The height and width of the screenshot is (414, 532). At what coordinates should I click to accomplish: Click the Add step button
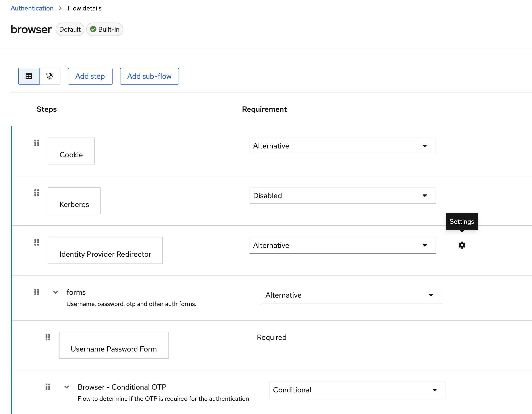pyautogui.click(x=90, y=76)
